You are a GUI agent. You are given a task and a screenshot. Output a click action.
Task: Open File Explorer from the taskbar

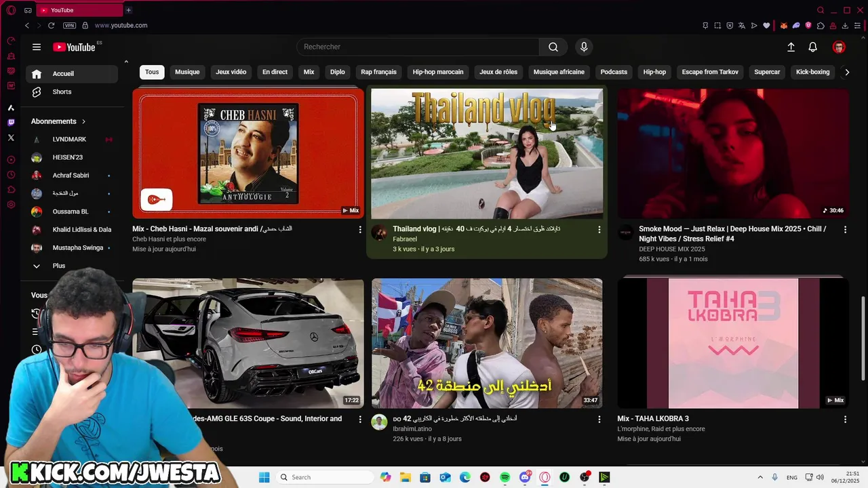point(406,477)
